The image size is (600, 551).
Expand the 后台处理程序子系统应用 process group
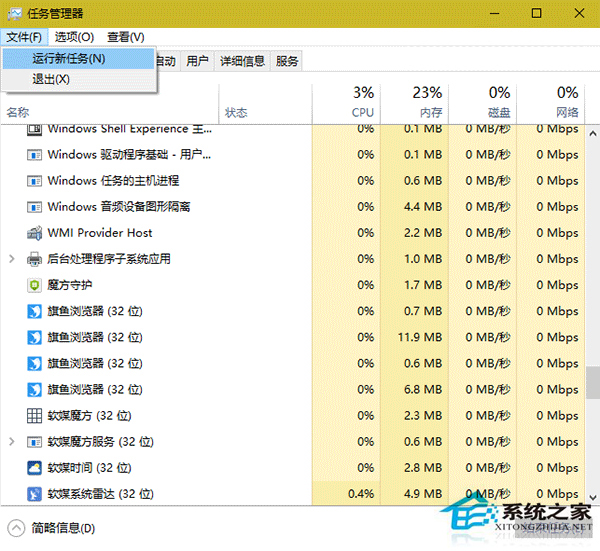pos(12,259)
